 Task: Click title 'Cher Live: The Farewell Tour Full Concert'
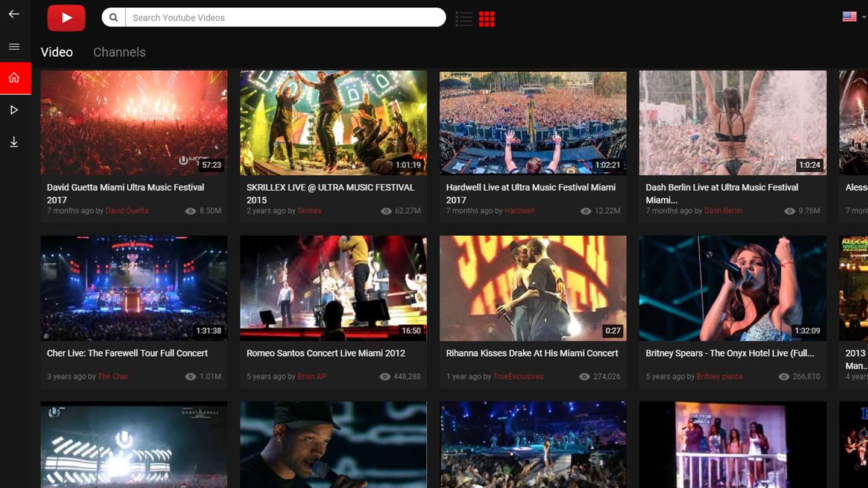point(127,353)
